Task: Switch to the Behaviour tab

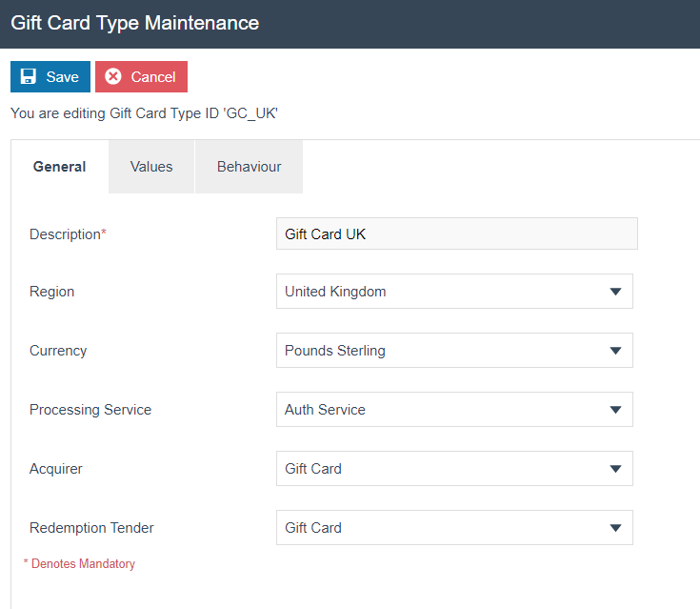Action: (x=249, y=167)
